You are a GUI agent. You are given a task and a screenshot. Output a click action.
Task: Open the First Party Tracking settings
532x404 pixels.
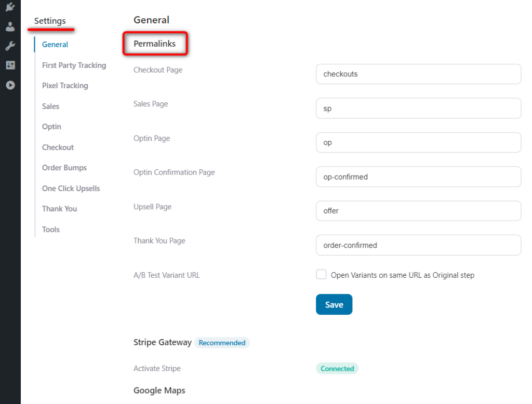[x=74, y=65]
